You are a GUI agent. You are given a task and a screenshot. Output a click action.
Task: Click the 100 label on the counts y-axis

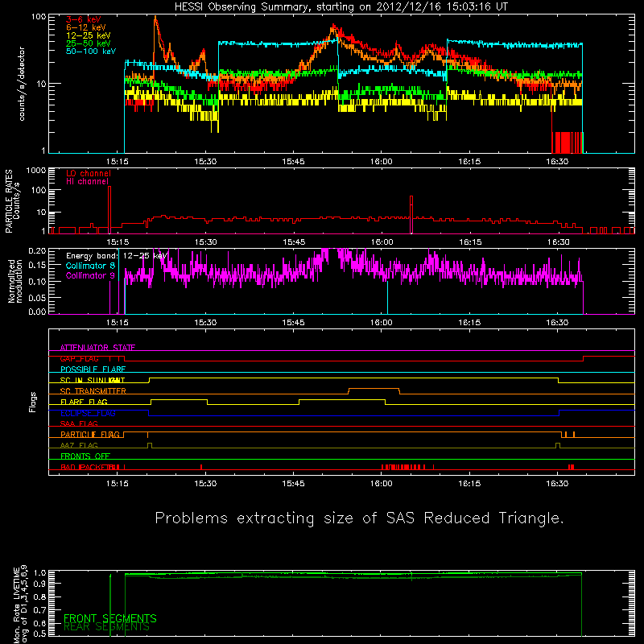point(39,17)
